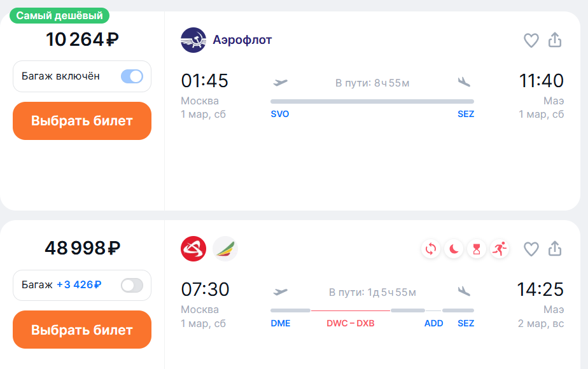This screenshot has width=588, height=369.
Task: Click Aeroflot flight route progress bar
Action: click(x=372, y=101)
